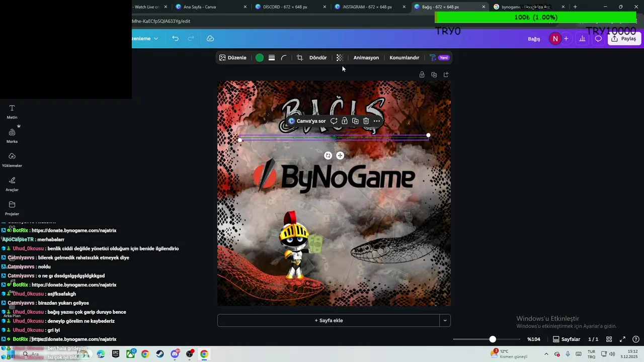Open the Steam taskbar icon
This screenshot has height=362, width=644.
[160, 354]
